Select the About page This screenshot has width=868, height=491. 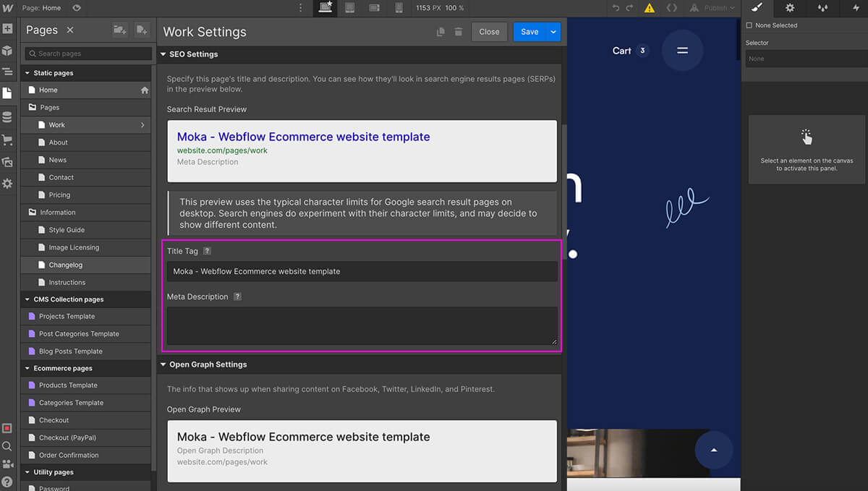85,142
